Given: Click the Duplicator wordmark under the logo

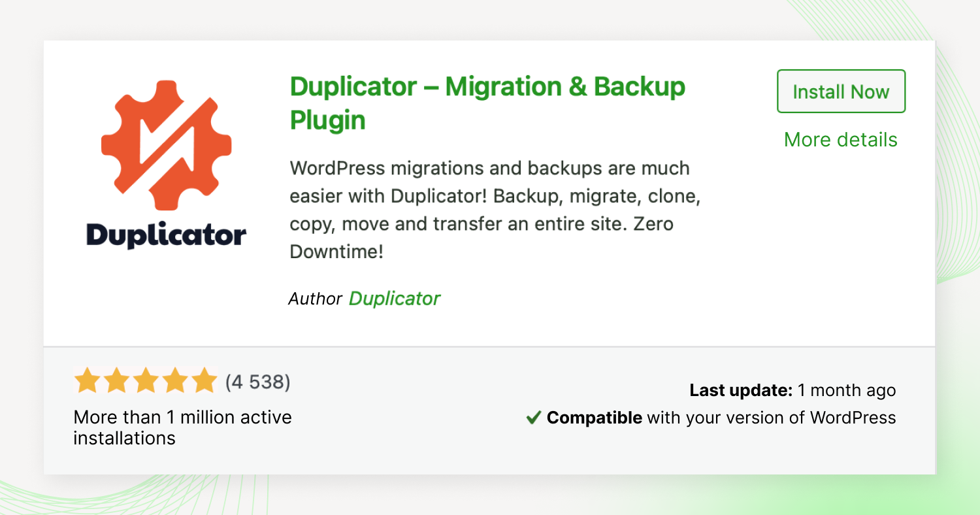Looking at the screenshot, I should (x=165, y=234).
